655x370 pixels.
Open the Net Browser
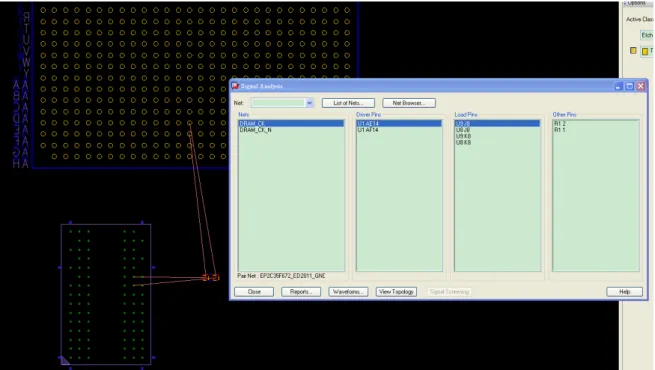tap(409, 103)
